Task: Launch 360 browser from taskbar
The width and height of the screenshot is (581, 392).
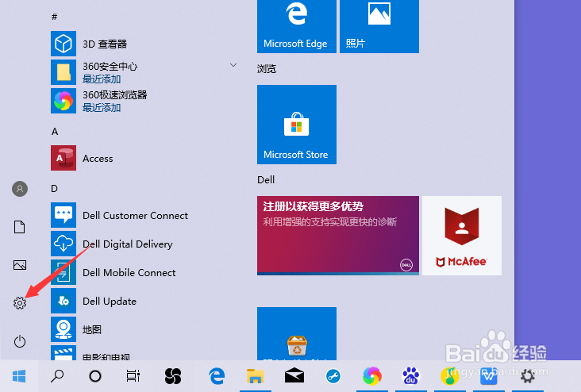Action: click(372, 376)
